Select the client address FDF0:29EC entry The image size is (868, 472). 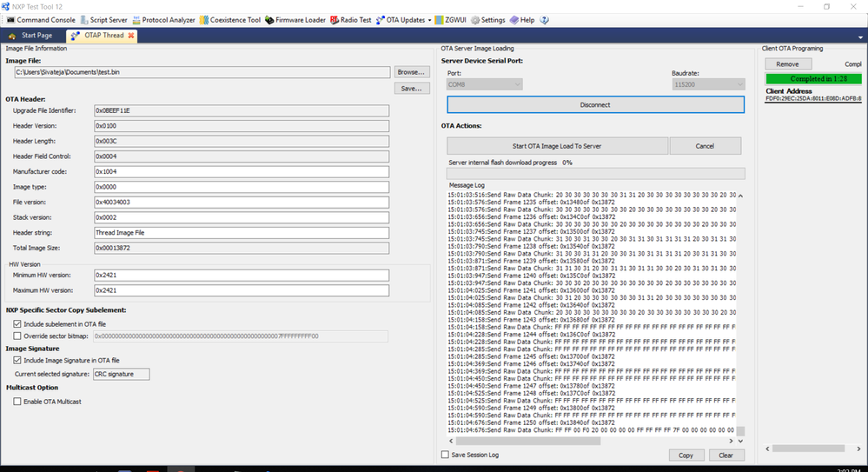pyautogui.click(x=814, y=98)
